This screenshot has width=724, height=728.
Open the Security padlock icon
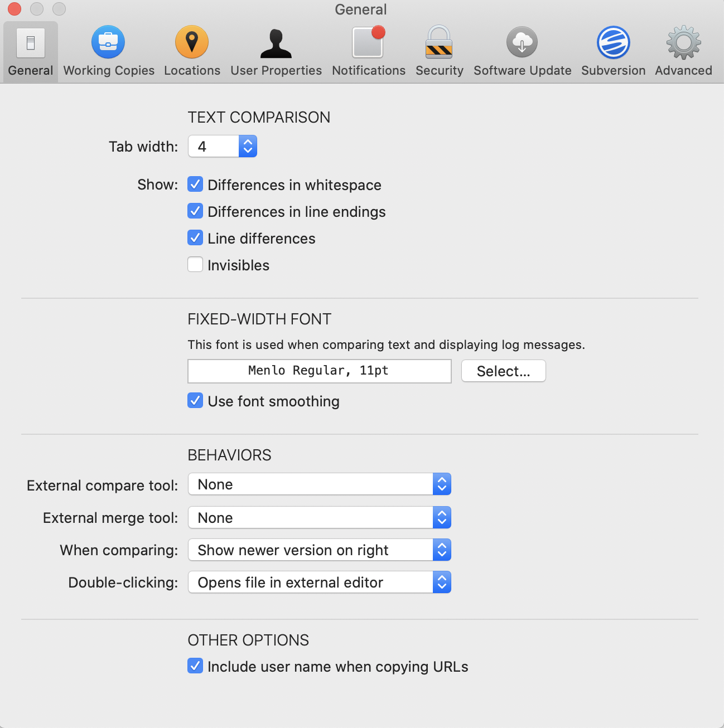[x=439, y=42]
